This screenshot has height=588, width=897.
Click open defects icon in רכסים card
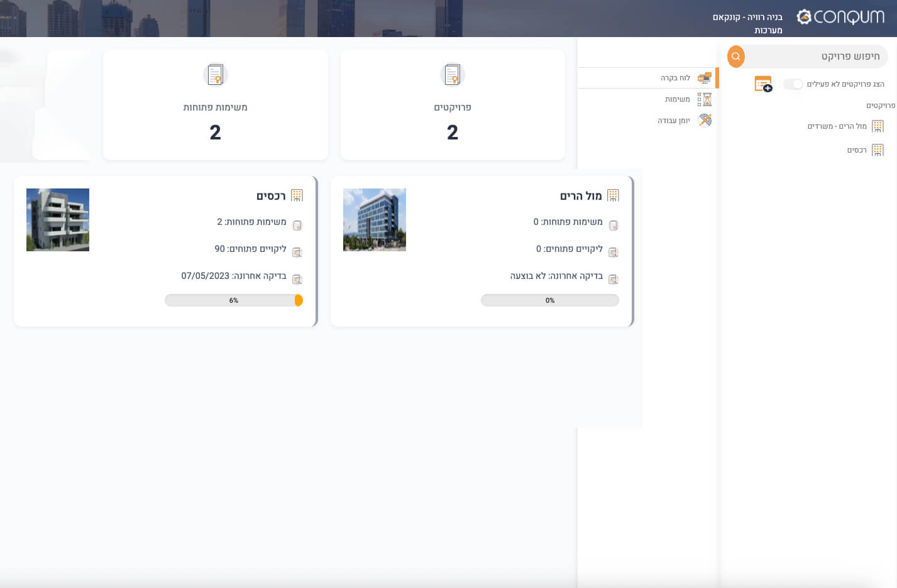click(x=297, y=253)
